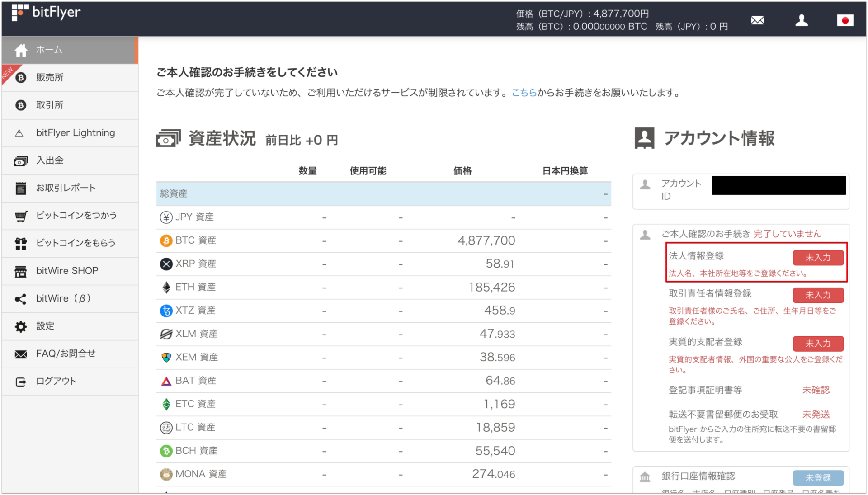
Task: Click the bitFlyer logo in the top left
Action: point(45,13)
